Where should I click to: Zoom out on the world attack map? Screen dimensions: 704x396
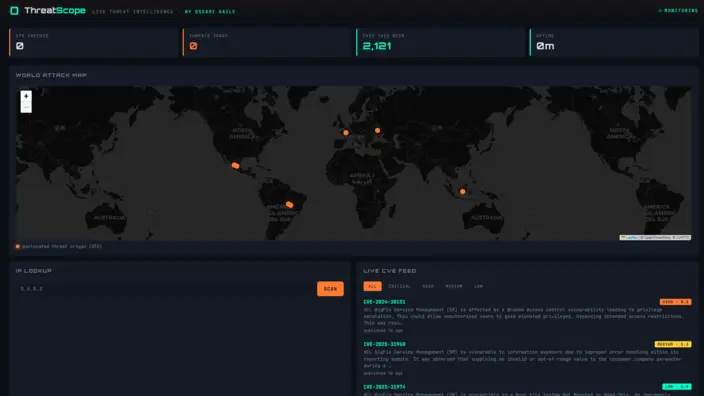[26, 107]
